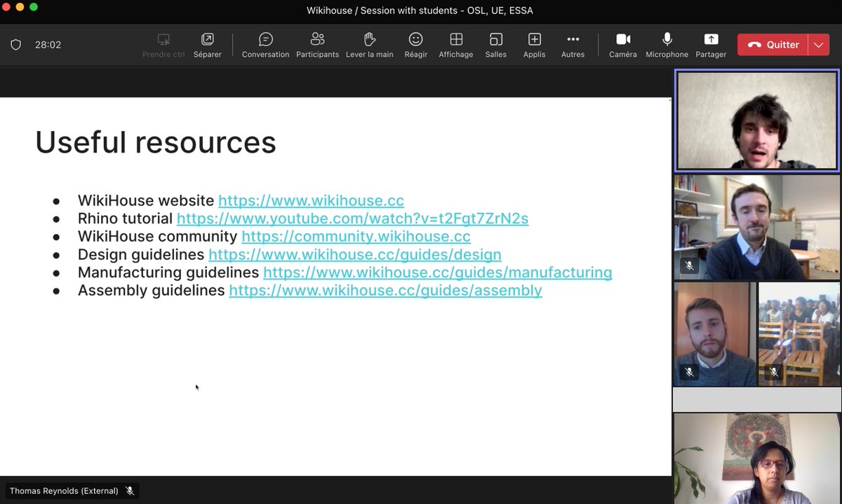
Task: Click muted mic icon on classroom tile
Action: pos(774,372)
